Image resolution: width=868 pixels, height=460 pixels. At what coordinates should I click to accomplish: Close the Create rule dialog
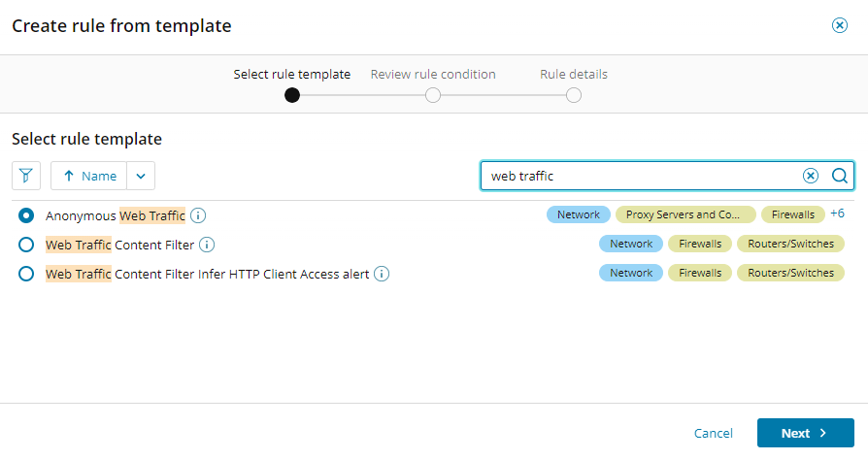click(x=840, y=26)
